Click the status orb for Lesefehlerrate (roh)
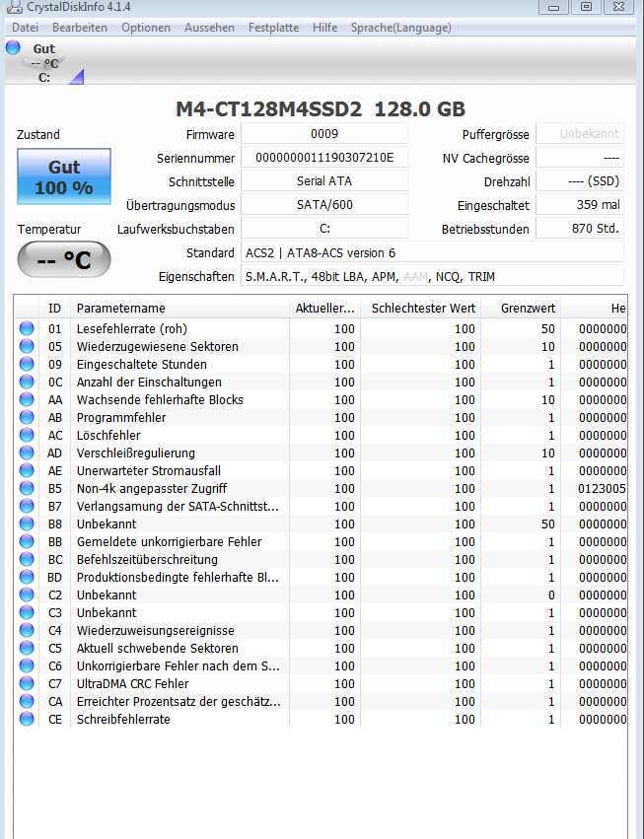 [27, 328]
